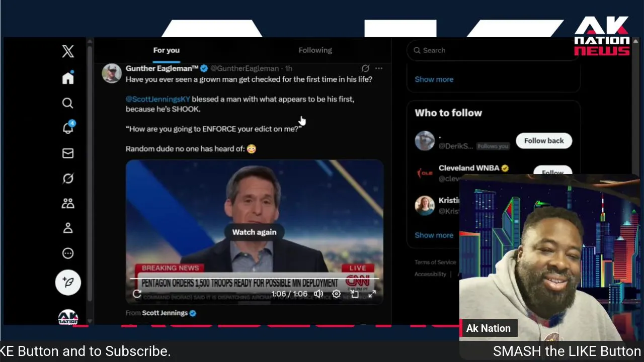This screenshot has height=362, width=644.
Task: Switch to the Following tab
Action: [x=315, y=50]
